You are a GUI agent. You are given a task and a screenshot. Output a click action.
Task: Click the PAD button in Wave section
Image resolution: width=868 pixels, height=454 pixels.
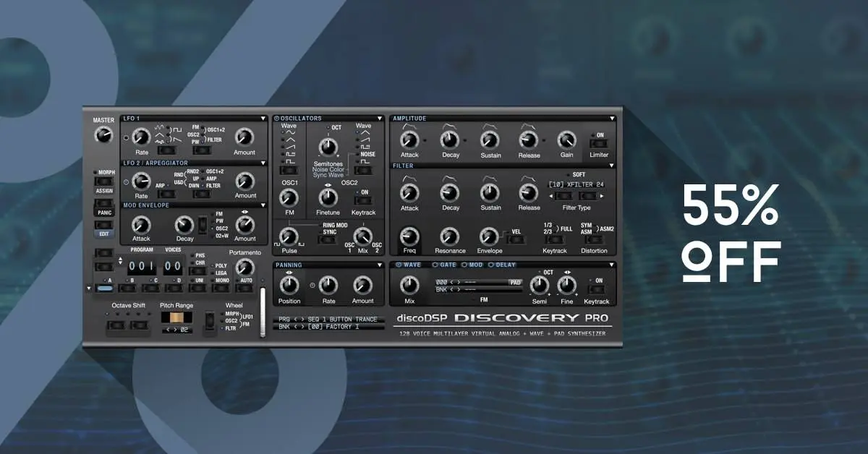point(515,283)
